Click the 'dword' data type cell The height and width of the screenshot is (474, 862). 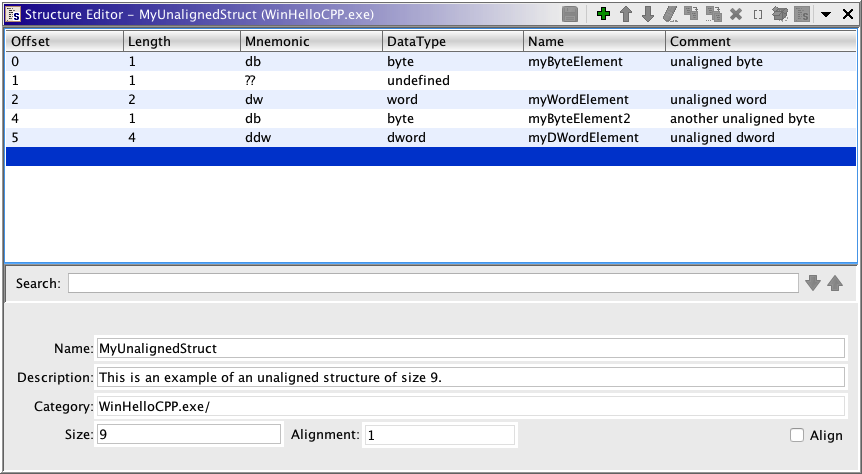click(x=452, y=137)
